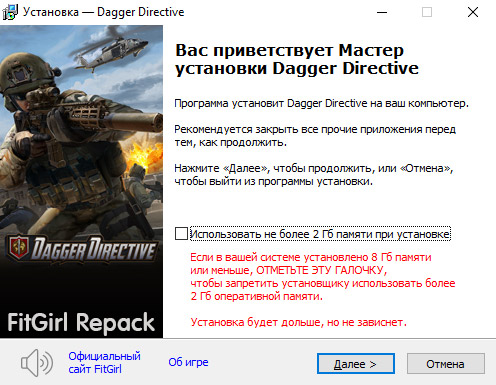The image size is (496, 385).
Task: Click the red memory warning text
Action: pos(323,277)
